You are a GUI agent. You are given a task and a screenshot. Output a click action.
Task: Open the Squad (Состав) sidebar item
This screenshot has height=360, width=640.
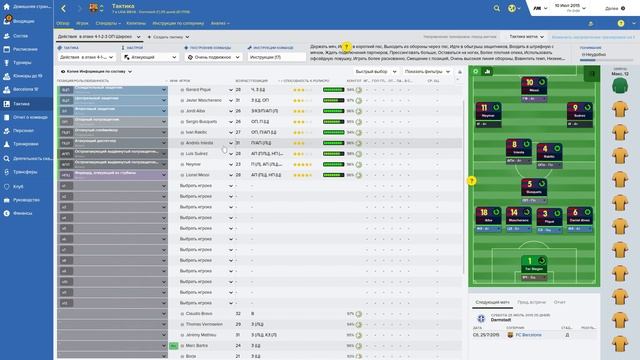coord(20,36)
